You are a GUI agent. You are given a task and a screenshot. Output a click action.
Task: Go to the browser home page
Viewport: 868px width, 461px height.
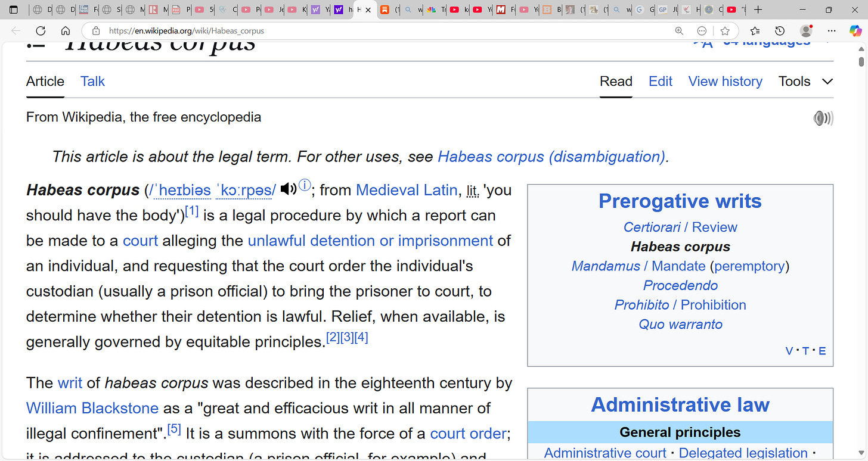66,31
